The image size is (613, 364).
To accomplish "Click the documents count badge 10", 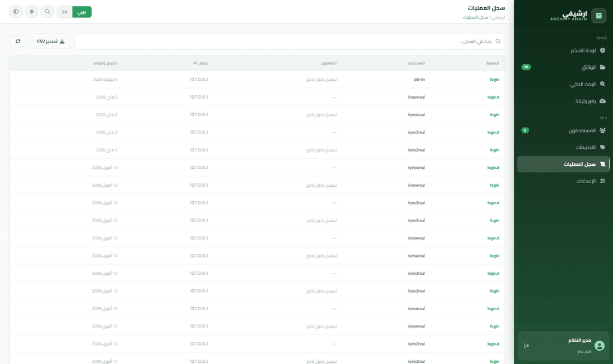I will coord(526,67).
